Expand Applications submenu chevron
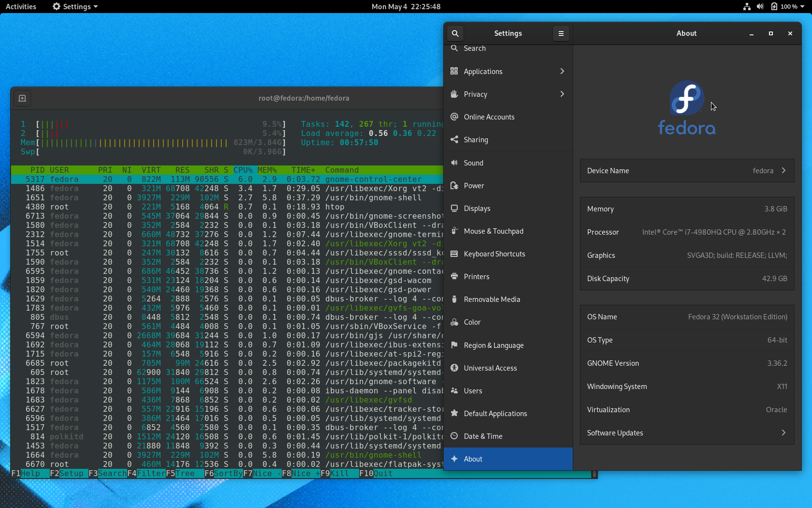This screenshot has height=508, width=812. [x=562, y=71]
